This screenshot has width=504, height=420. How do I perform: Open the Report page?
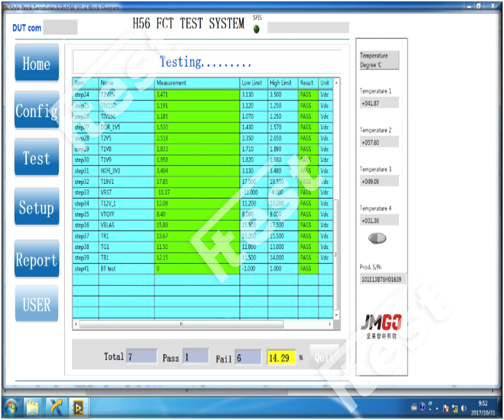tap(36, 260)
